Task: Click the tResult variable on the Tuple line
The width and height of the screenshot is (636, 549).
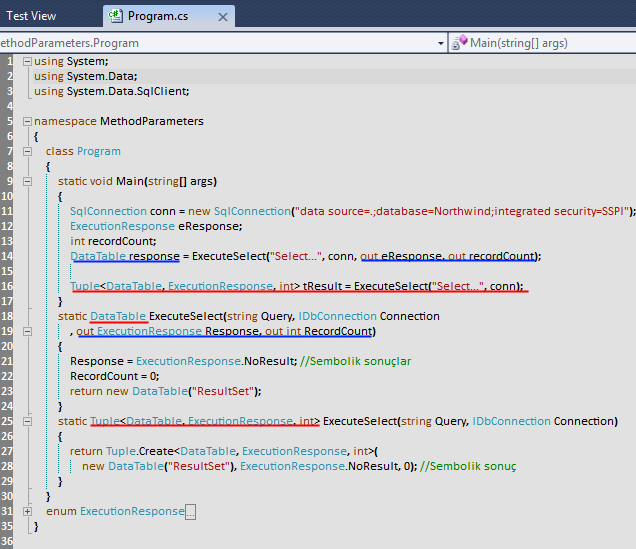Action: pyautogui.click(x=322, y=286)
